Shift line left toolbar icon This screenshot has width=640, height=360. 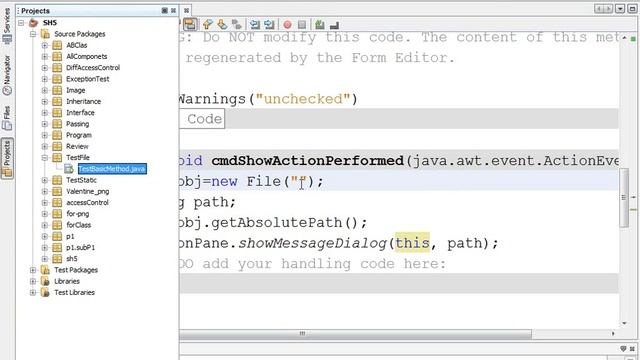tap(255, 24)
